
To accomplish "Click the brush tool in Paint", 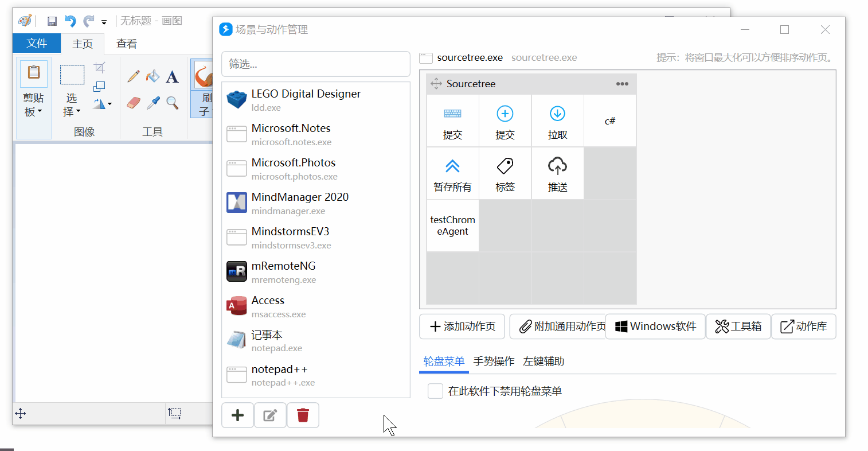I will [202, 89].
